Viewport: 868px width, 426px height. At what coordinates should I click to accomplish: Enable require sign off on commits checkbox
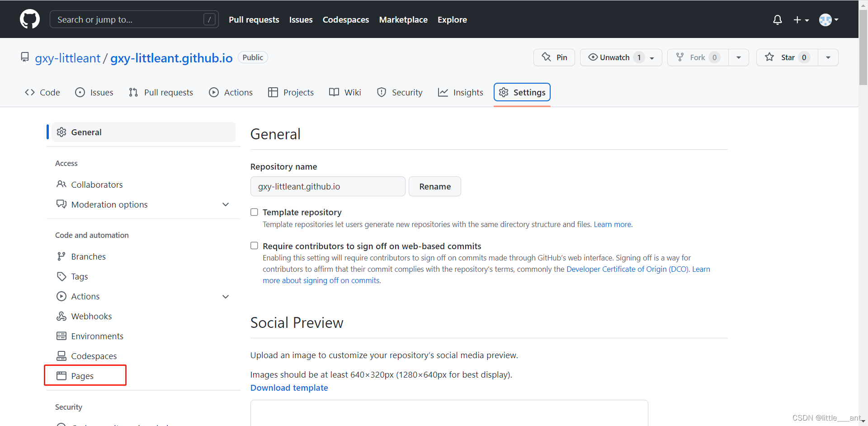point(255,246)
